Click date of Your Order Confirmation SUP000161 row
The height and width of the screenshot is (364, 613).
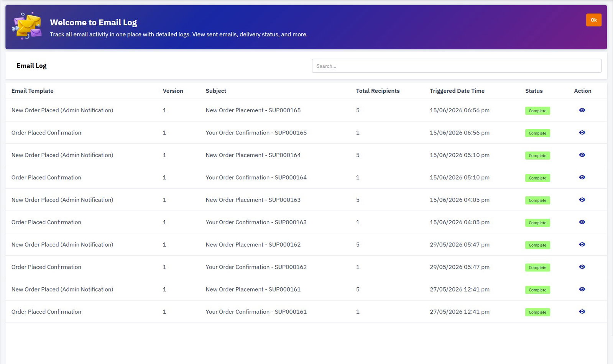click(x=460, y=312)
